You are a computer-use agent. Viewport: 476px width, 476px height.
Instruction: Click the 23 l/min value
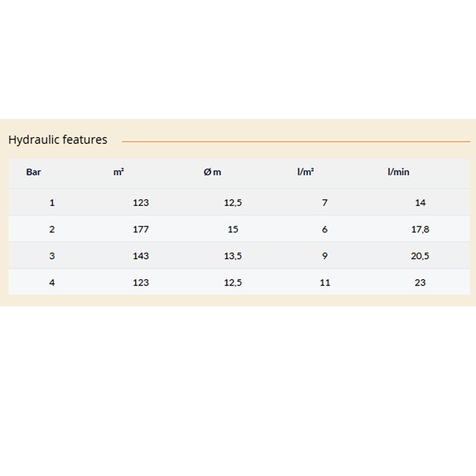coord(420,283)
